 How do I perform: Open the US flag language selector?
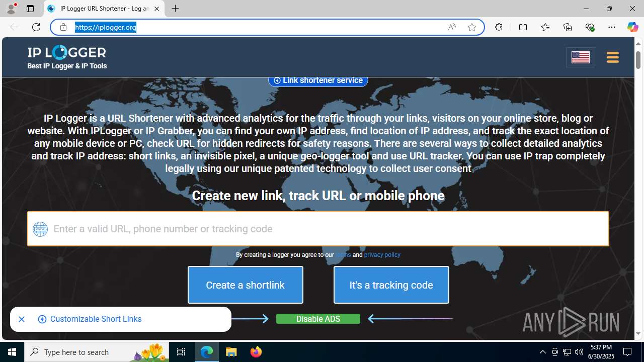point(581,57)
